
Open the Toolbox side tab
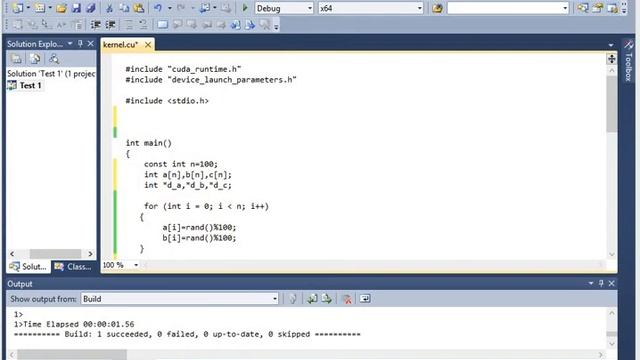(628, 61)
